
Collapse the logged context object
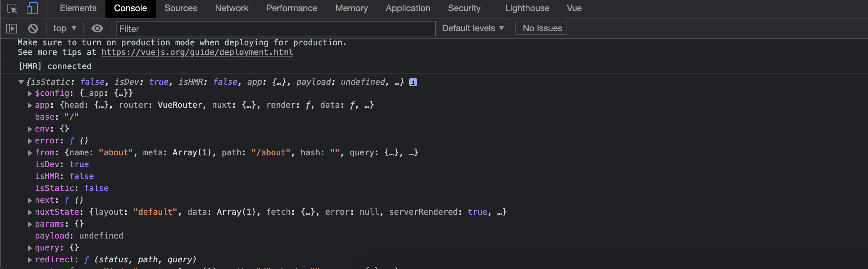[21, 82]
